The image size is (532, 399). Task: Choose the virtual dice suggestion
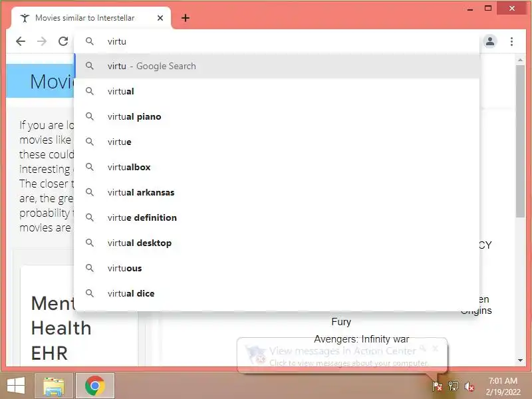(x=277, y=293)
